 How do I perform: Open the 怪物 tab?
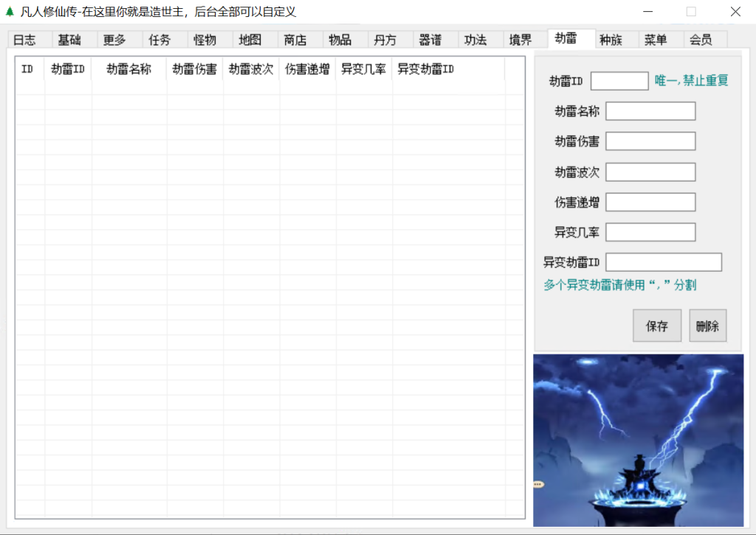205,40
